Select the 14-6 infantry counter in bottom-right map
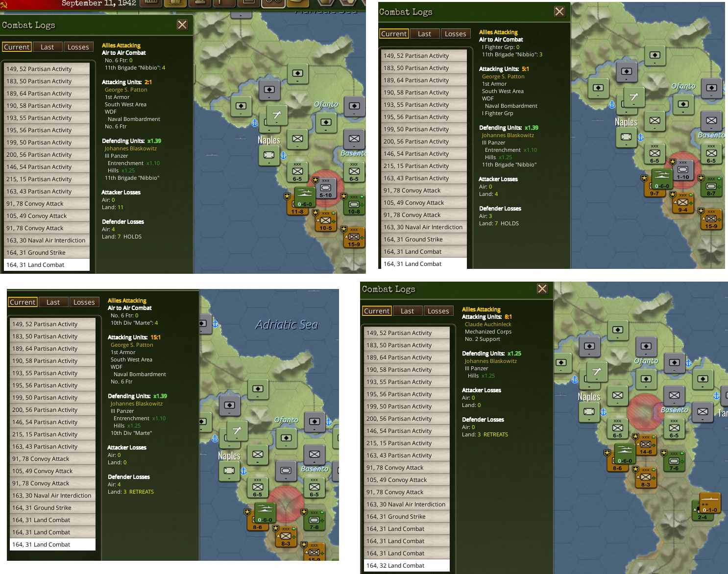This screenshot has height=574, width=728. [646, 445]
